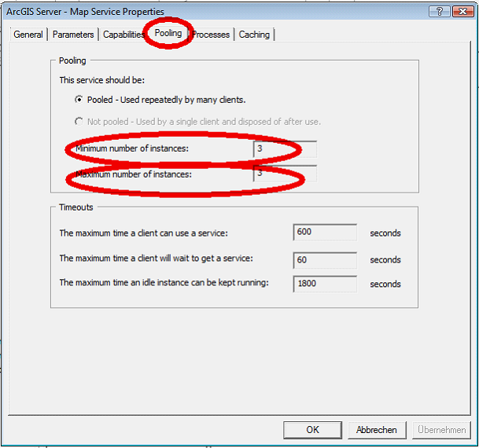The width and height of the screenshot is (479, 448).
Task: Click the Timeouts group heading
Action: (x=76, y=207)
